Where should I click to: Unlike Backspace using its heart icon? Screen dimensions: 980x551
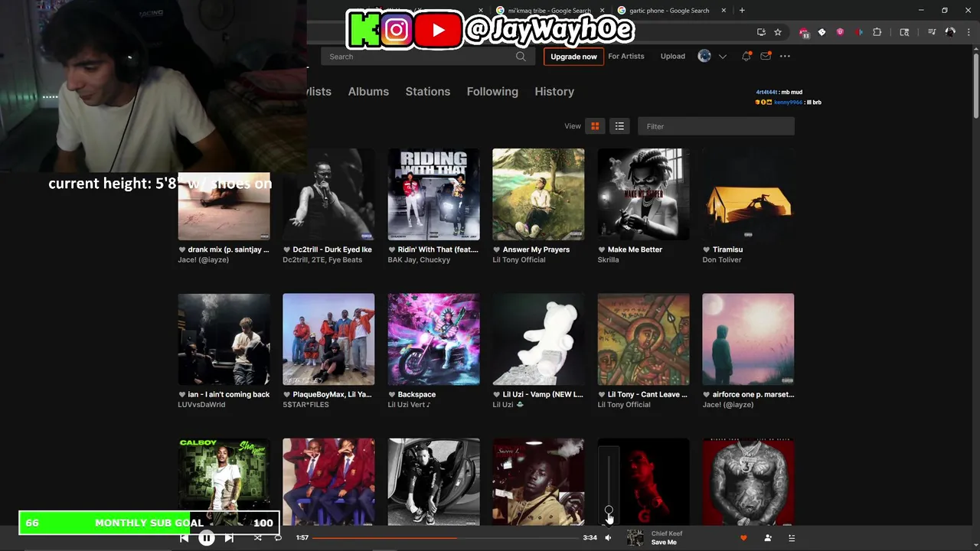point(392,395)
